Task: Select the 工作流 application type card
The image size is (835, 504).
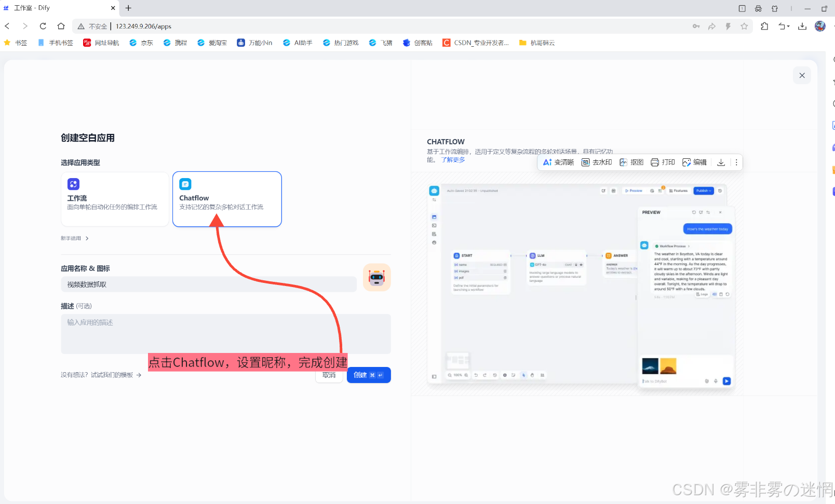Action: [x=115, y=199]
